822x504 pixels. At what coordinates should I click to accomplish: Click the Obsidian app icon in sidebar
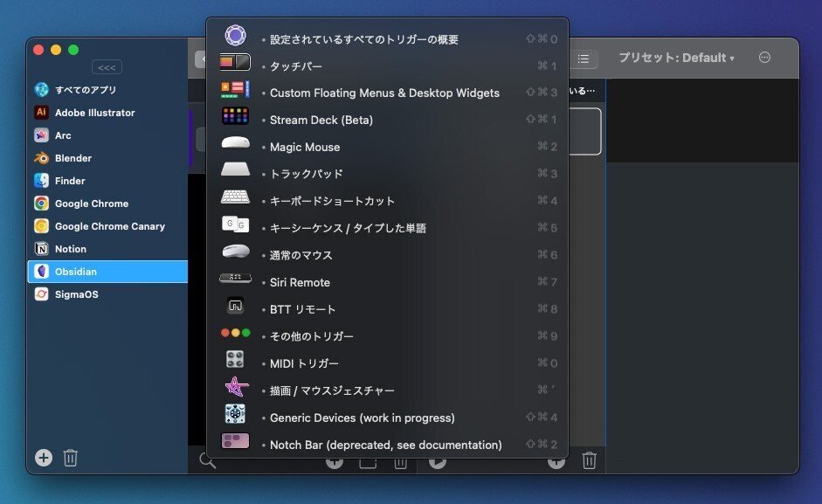click(x=41, y=271)
